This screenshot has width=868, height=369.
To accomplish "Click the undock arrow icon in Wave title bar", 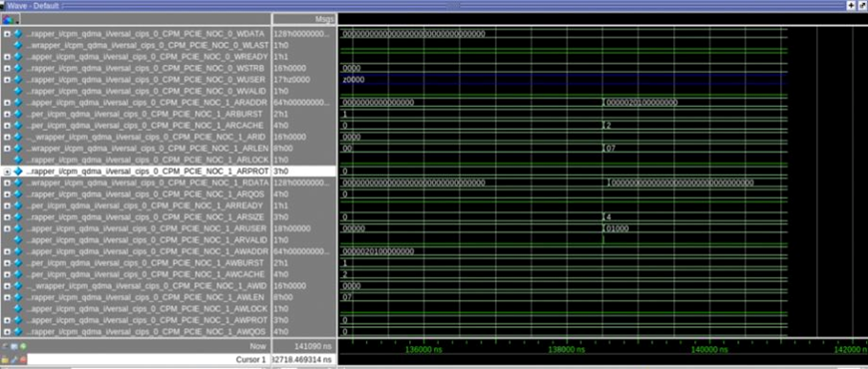I will [x=862, y=5].
